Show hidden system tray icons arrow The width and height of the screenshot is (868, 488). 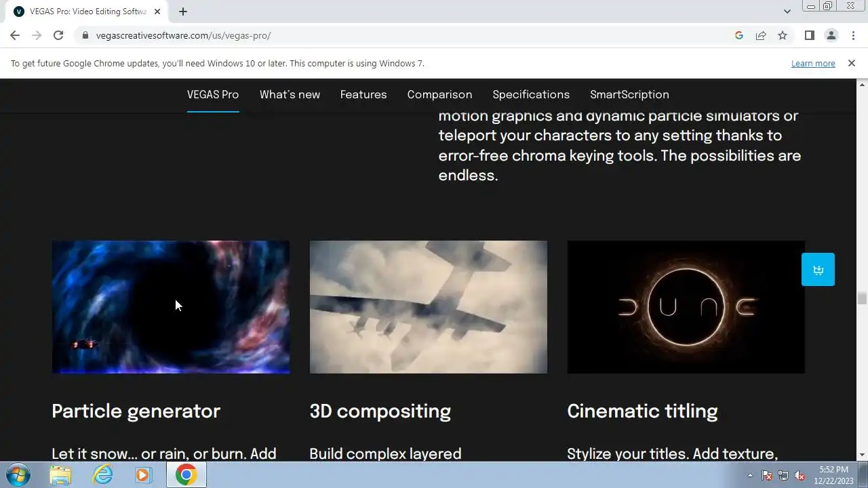point(750,475)
